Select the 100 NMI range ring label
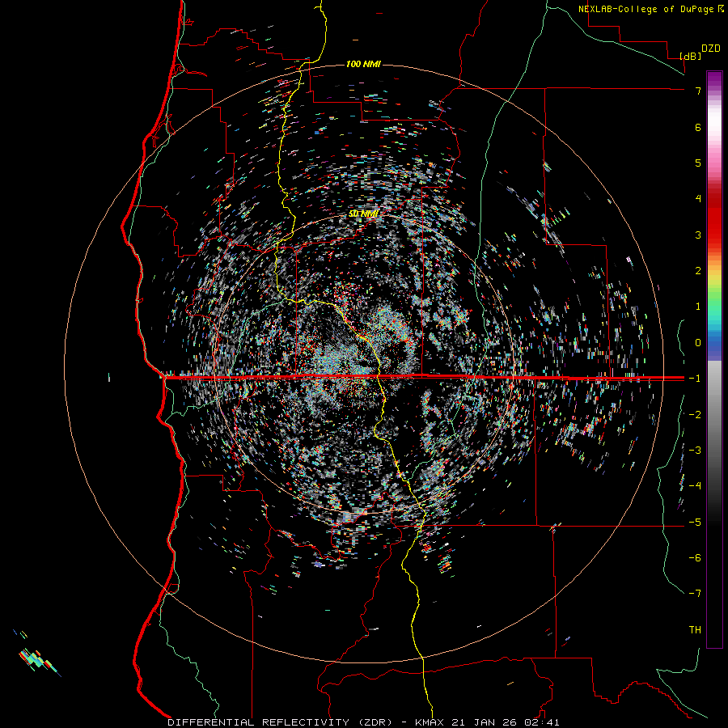Screen dimensions: 728x728 (363, 64)
